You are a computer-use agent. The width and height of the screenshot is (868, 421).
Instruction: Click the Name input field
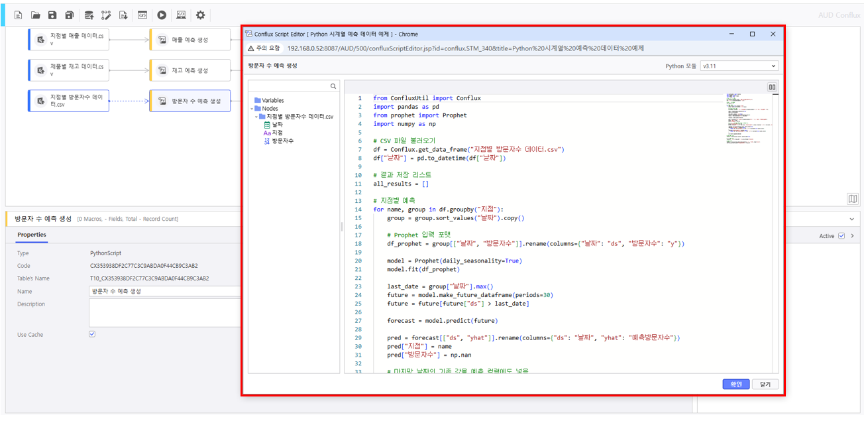pyautogui.click(x=164, y=291)
